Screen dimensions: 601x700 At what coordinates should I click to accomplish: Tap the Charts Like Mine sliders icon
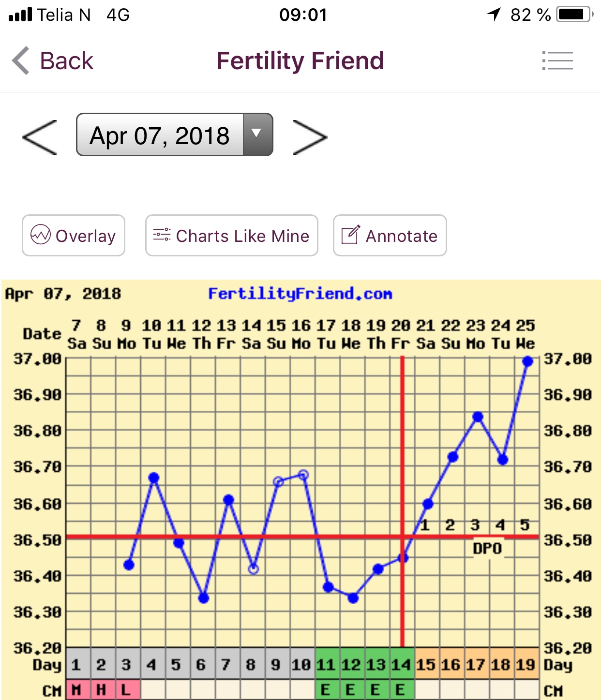click(x=162, y=235)
